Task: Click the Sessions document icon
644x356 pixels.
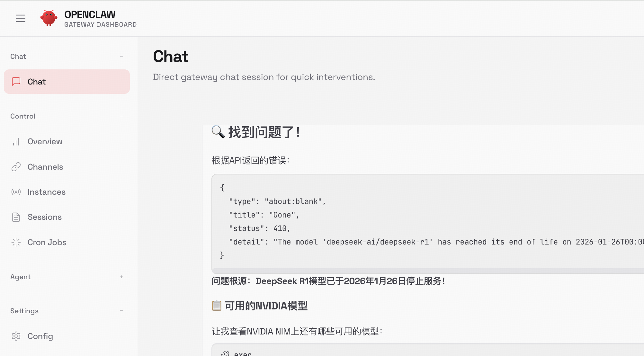Action: coord(16,217)
